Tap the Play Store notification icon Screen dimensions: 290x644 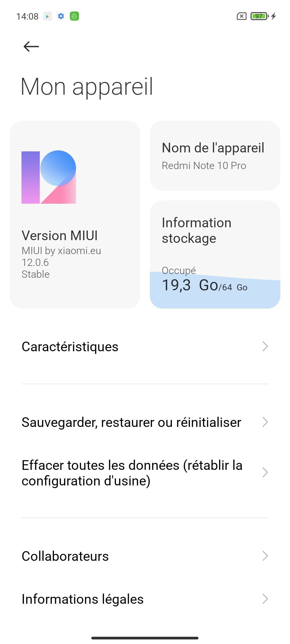48,16
